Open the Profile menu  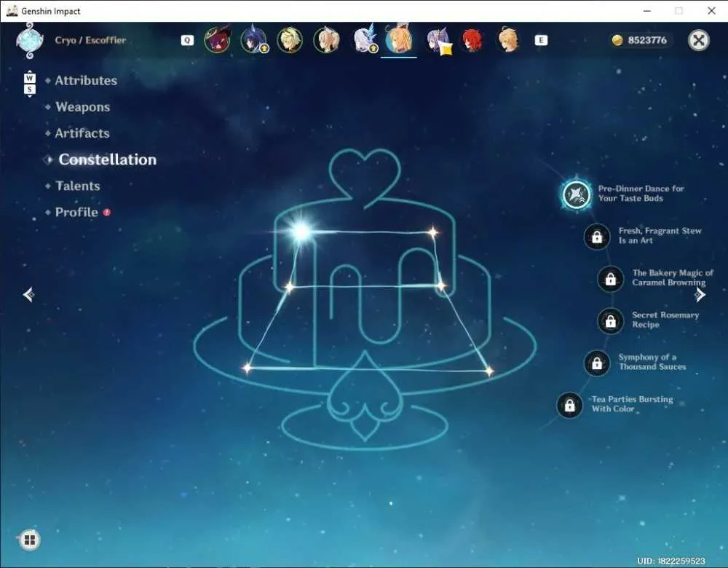[76, 212]
